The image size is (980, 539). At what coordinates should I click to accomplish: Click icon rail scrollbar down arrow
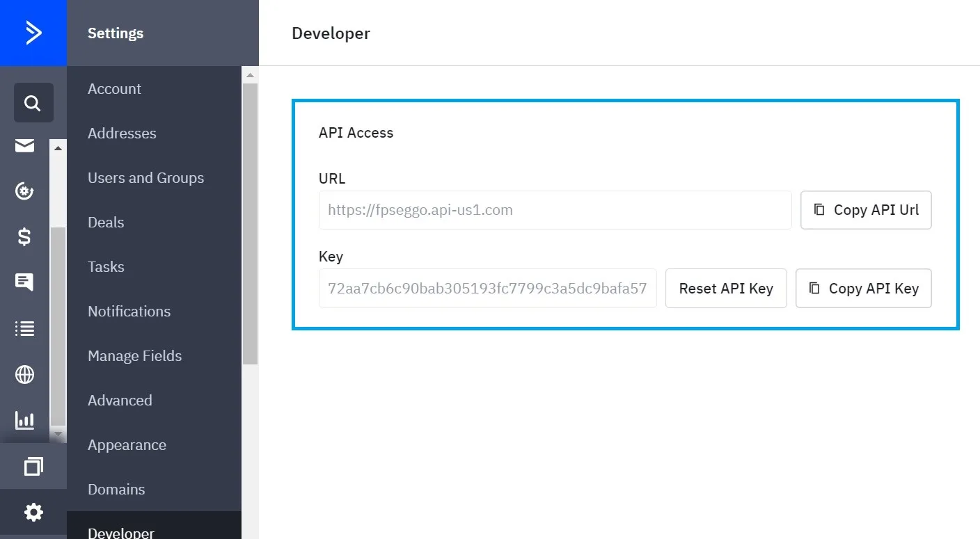pos(58,433)
